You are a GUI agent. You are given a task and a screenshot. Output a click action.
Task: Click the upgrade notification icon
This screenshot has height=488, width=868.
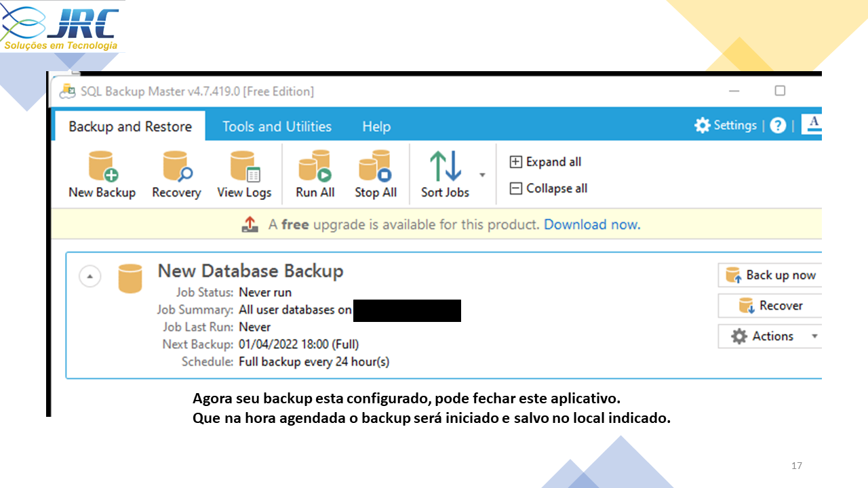coord(250,224)
